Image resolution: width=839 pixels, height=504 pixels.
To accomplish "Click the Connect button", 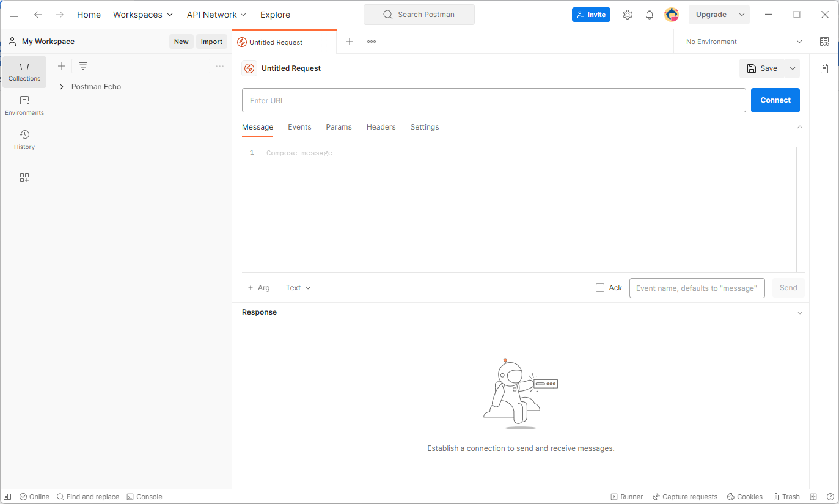I will 775,100.
